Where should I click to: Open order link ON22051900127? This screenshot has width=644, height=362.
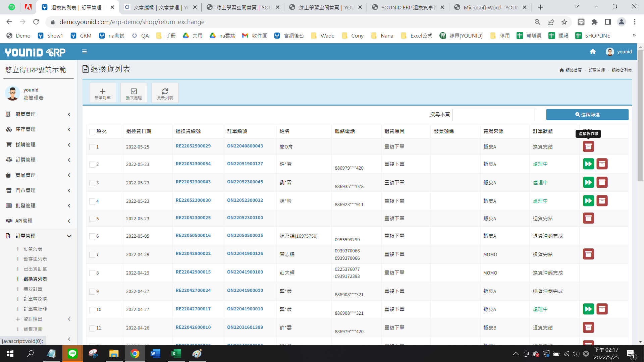245,164
